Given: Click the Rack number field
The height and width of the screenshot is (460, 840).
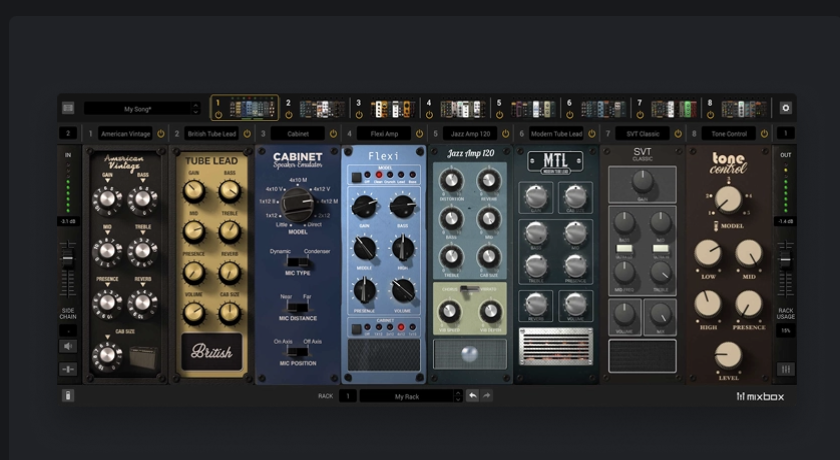Looking at the screenshot, I should pyautogui.click(x=348, y=396).
